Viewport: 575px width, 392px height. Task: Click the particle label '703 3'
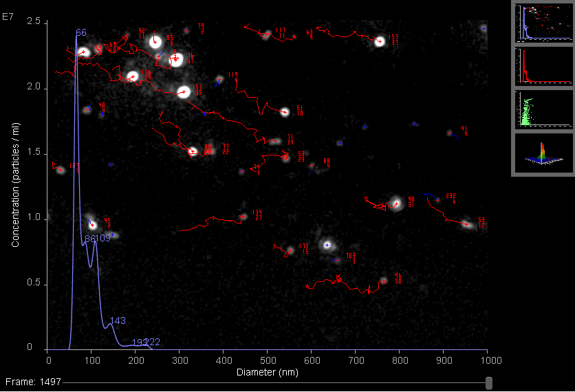351,258
